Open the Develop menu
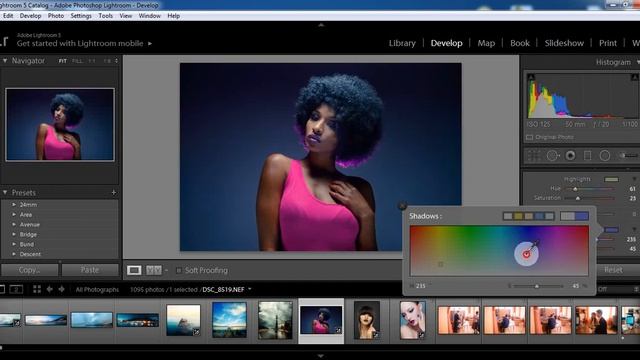This screenshot has width=640, height=360. tap(30, 16)
